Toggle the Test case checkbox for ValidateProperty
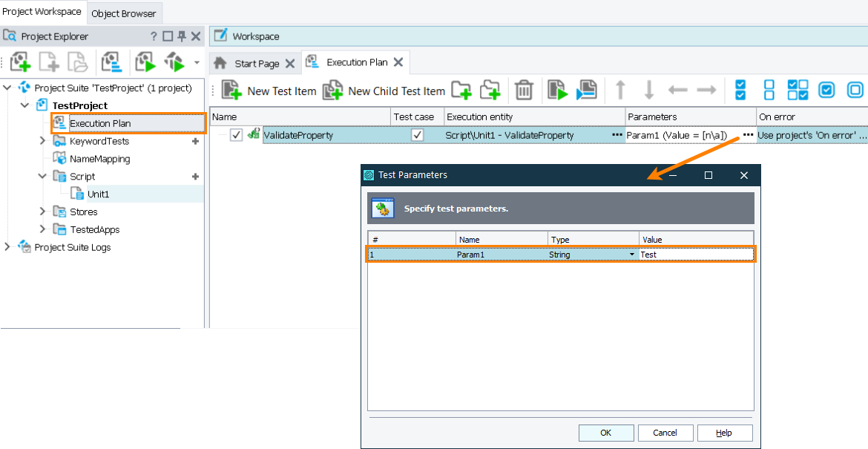 417,135
